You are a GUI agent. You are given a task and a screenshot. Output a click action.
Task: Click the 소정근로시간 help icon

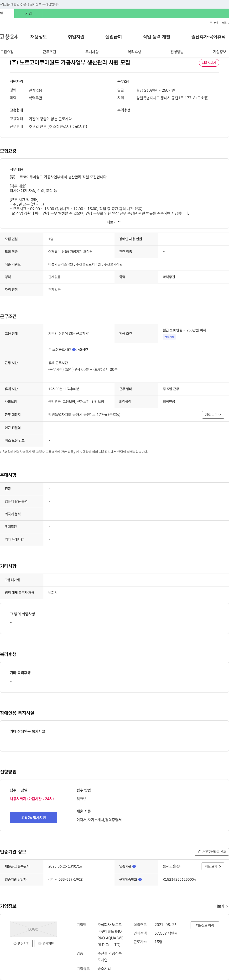point(74,350)
